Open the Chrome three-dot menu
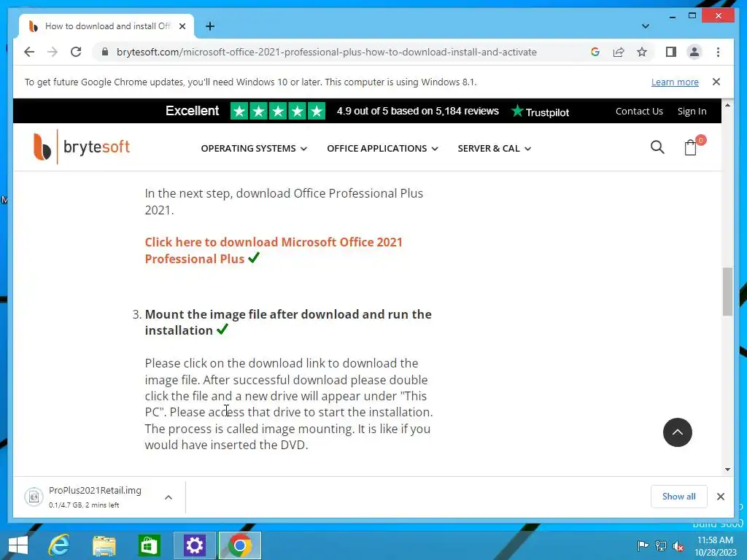 [718, 52]
